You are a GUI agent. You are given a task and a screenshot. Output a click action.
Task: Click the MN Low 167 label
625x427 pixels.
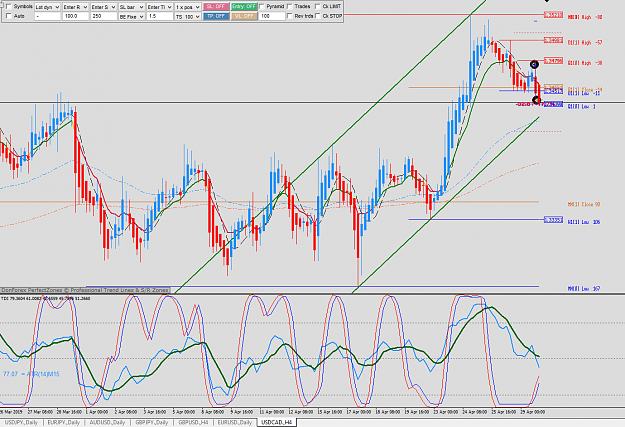click(584, 288)
